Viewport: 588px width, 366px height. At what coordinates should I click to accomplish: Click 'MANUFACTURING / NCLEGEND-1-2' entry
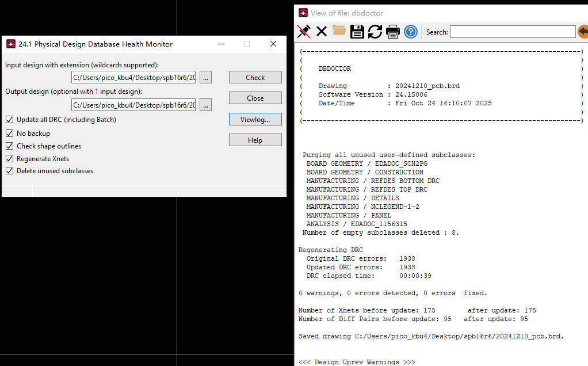tap(362, 207)
